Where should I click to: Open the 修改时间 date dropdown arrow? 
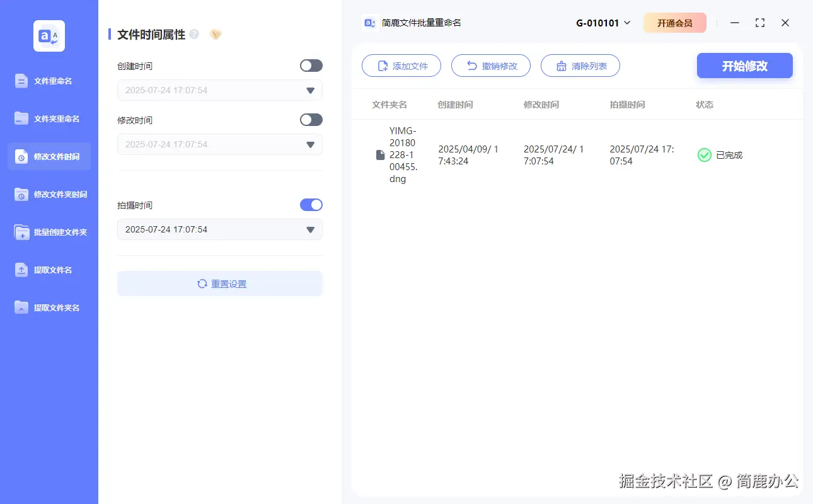pos(310,145)
